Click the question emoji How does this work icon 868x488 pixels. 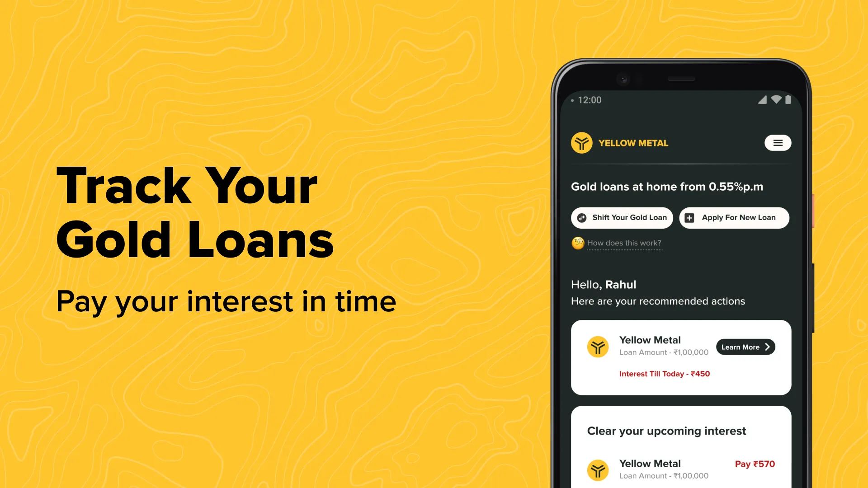577,243
